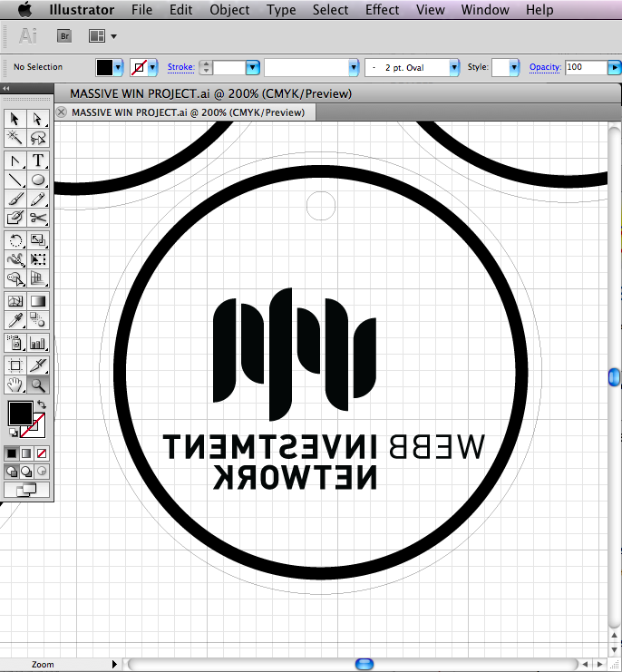Select the Zoom magnifier tool

click(38, 385)
